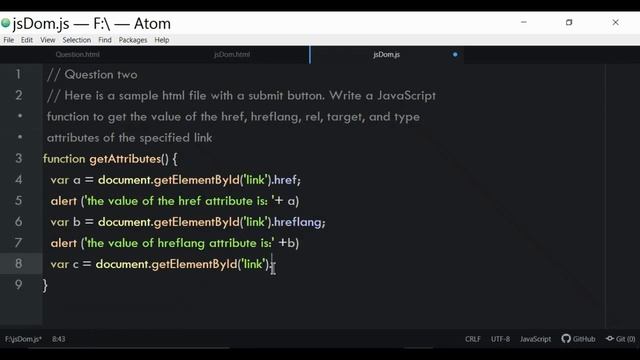Close the Atom window

pos(616,22)
